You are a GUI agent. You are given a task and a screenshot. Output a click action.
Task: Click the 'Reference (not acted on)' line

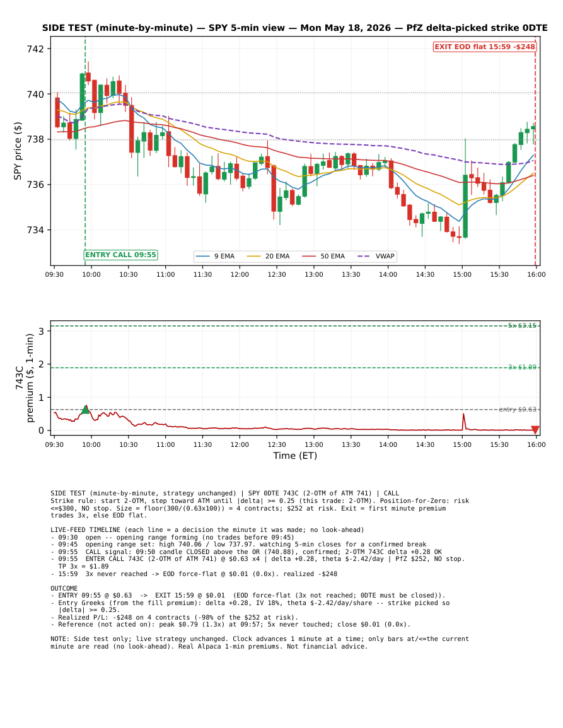tap(230, 625)
